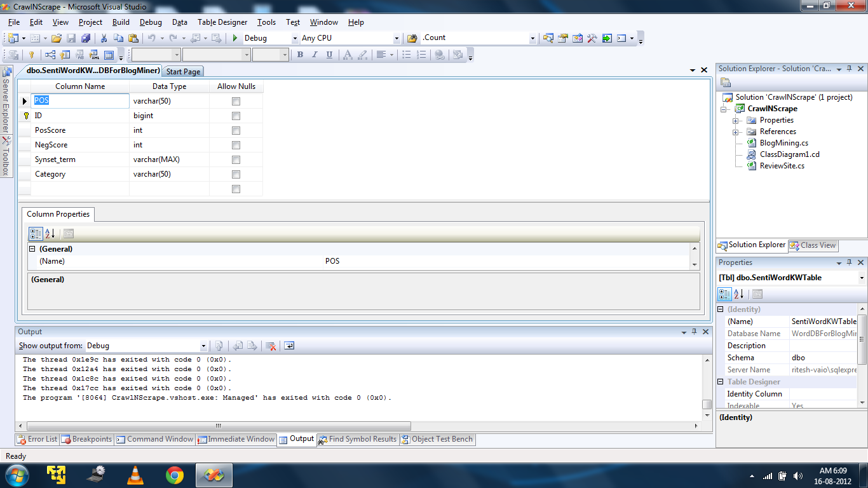
Task: Open the Toolbox side tab
Action: [x=6, y=156]
